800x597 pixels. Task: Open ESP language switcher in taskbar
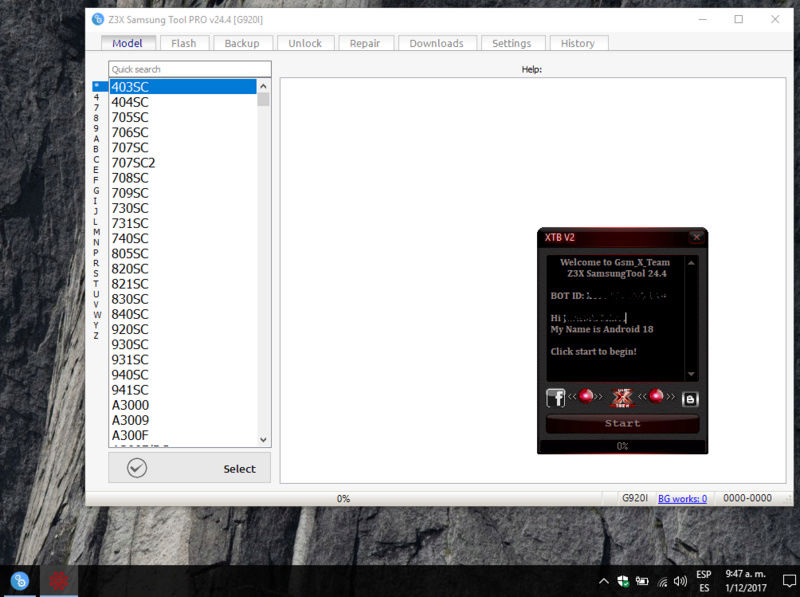(704, 581)
